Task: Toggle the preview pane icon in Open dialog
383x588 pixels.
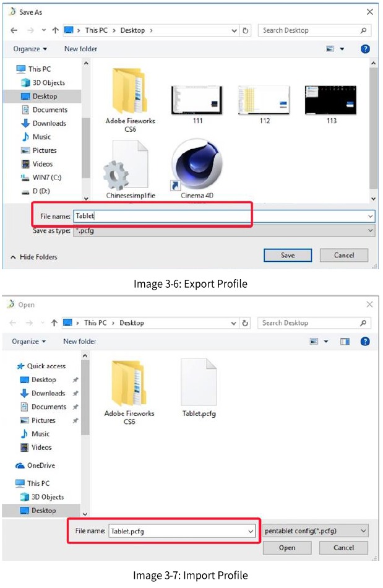Action: coord(345,342)
